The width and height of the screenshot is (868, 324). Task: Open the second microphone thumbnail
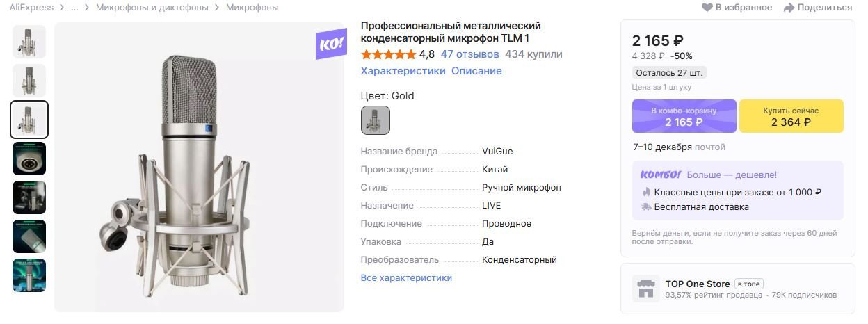[29, 81]
